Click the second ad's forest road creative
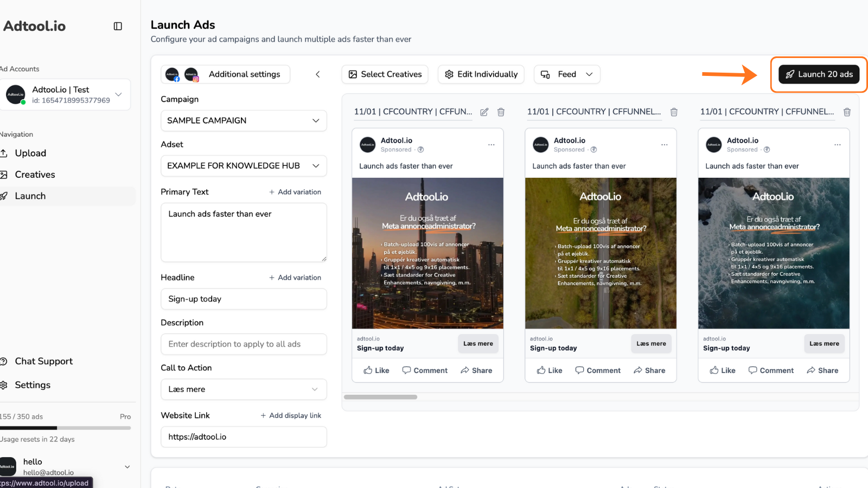The image size is (868, 488). (x=601, y=253)
